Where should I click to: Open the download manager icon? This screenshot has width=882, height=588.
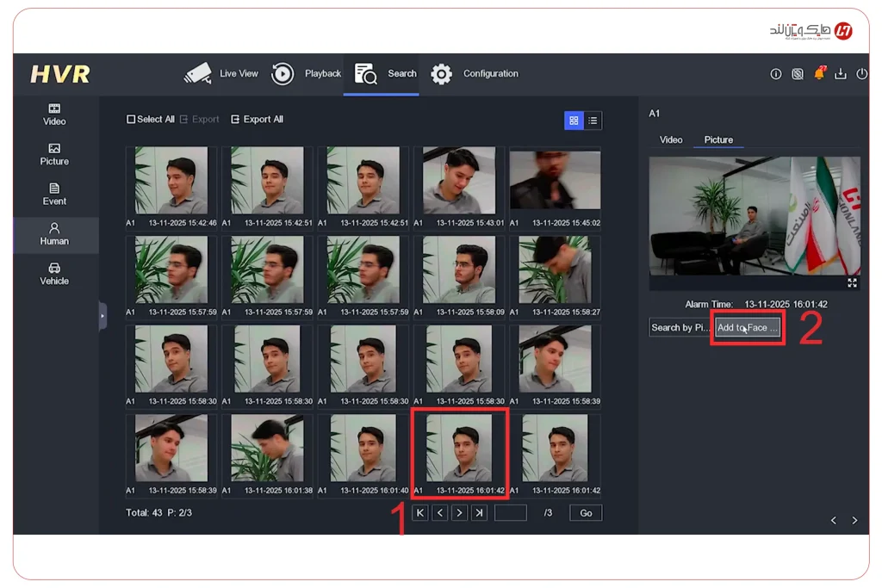coord(842,74)
